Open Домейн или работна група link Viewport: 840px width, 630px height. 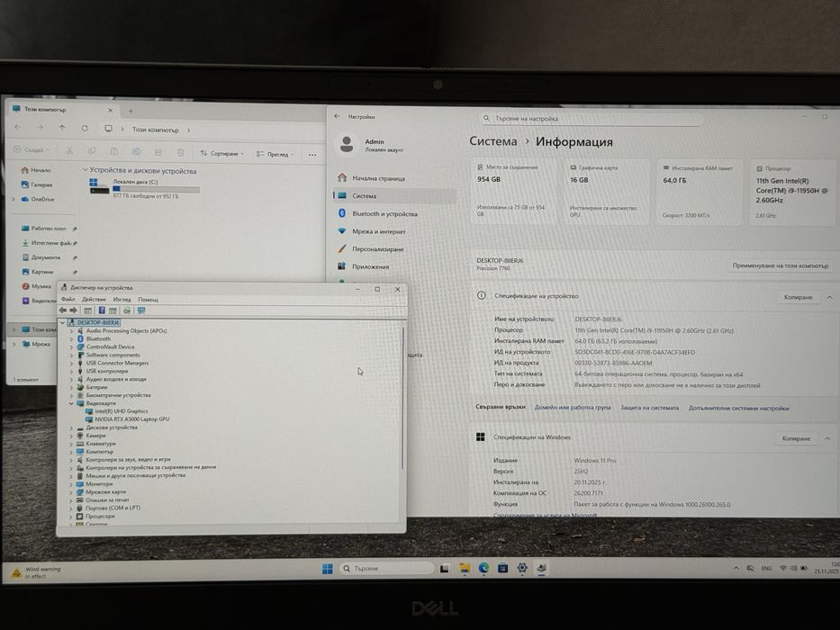point(572,407)
